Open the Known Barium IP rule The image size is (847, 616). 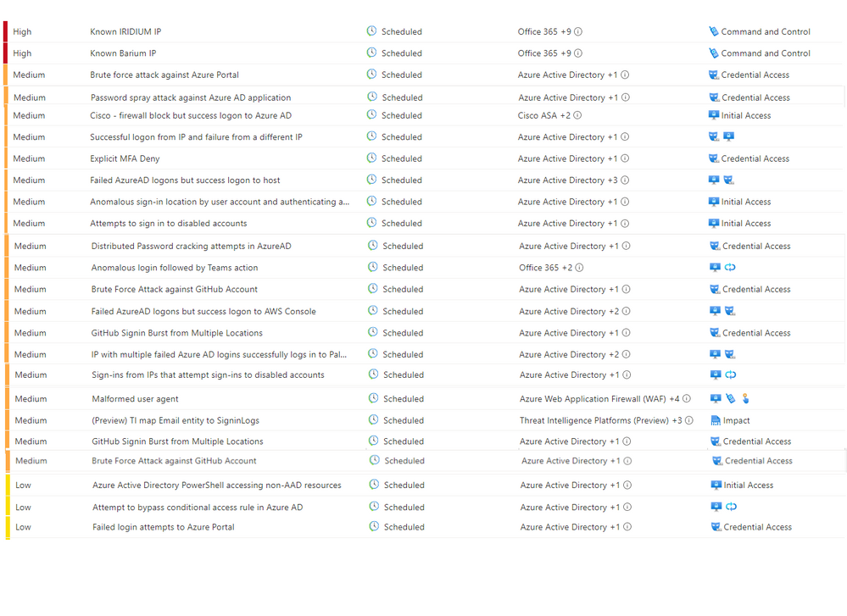pos(123,53)
